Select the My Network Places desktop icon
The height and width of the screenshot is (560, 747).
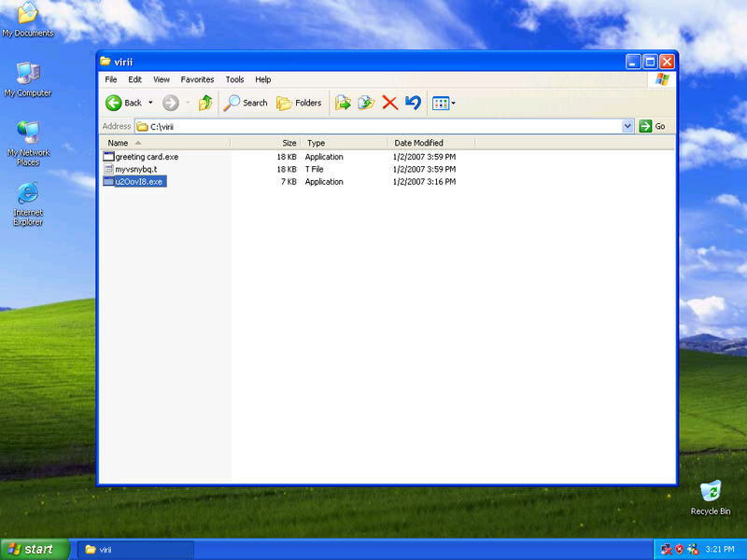(28, 144)
